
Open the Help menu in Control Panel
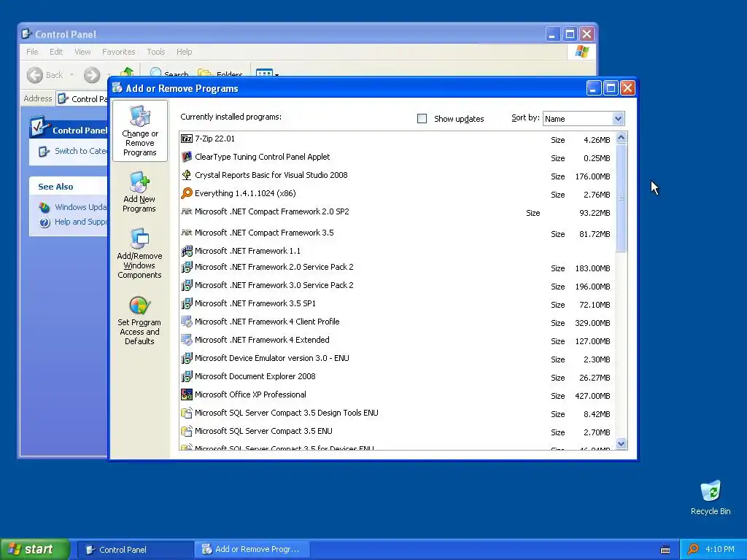(184, 52)
